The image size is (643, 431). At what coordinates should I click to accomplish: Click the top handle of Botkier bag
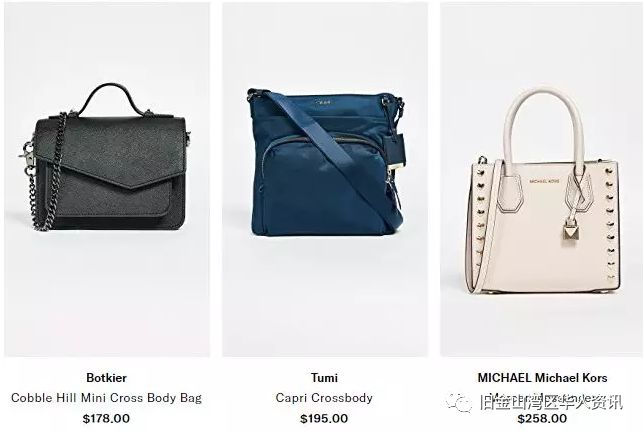(x=111, y=100)
